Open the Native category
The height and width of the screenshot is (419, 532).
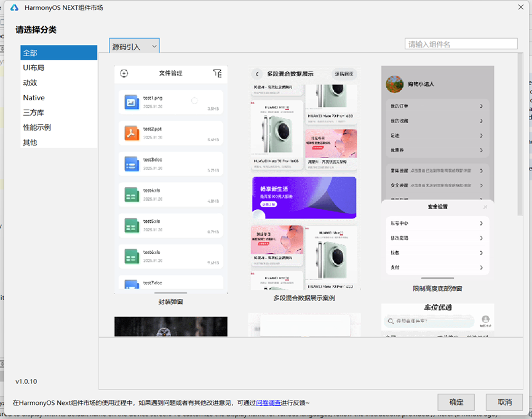[x=58, y=97]
